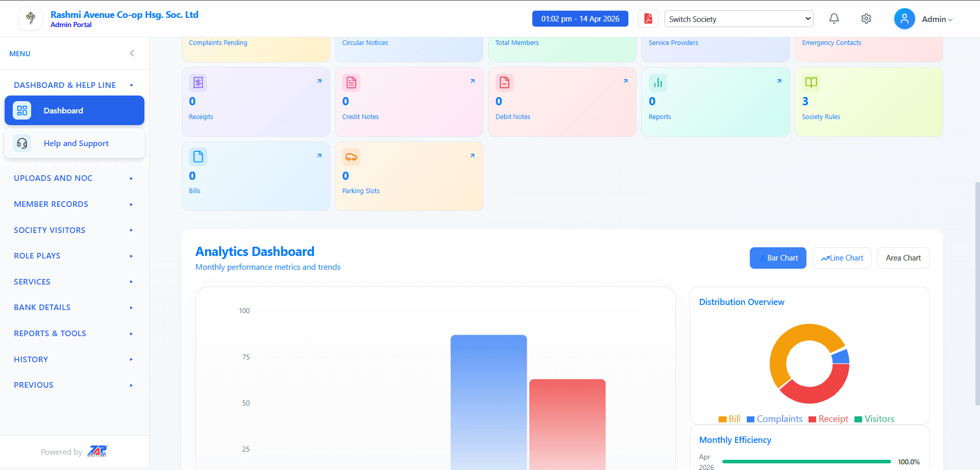Open Help and Support menu item
This screenshot has width=980, height=470.
click(75, 144)
